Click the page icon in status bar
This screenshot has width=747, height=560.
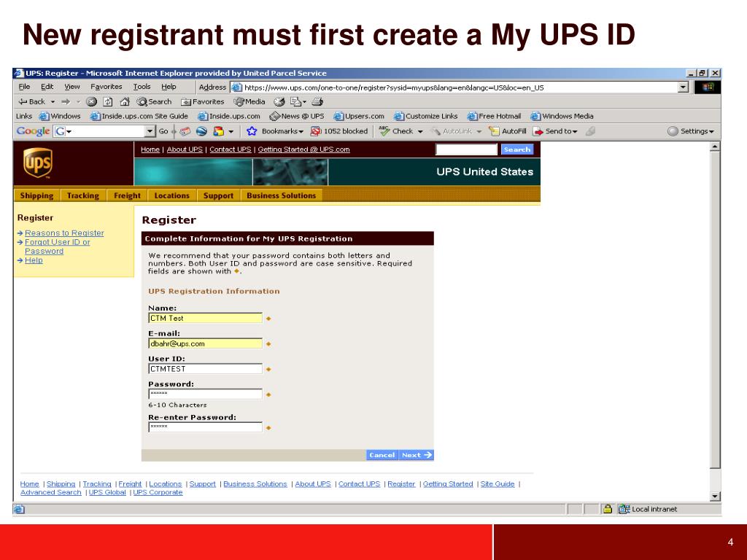click(19, 509)
